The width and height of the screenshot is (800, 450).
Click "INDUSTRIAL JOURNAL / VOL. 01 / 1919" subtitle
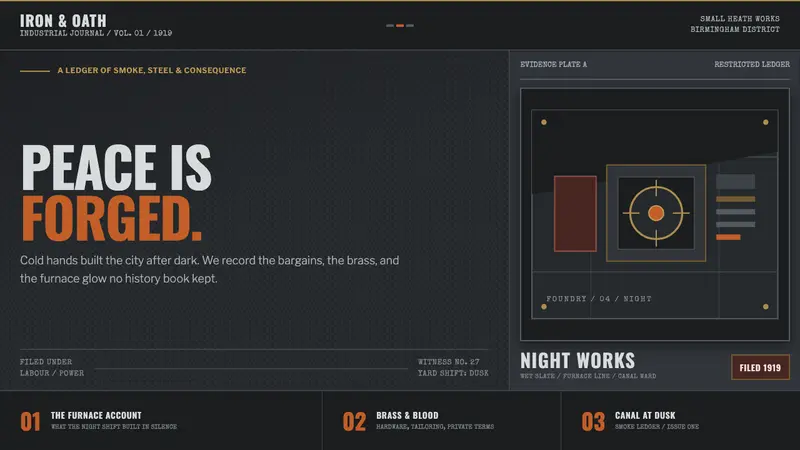(x=96, y=33)
